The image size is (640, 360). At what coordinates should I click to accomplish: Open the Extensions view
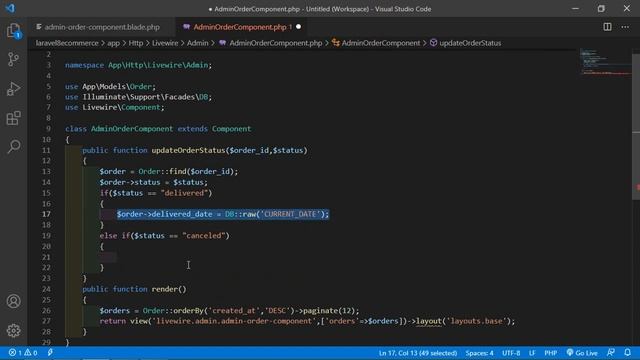coord(13,118)
